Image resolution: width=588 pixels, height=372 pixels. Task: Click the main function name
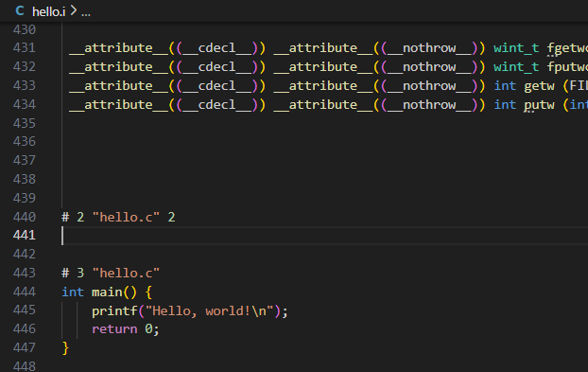(x=107, y=292)
